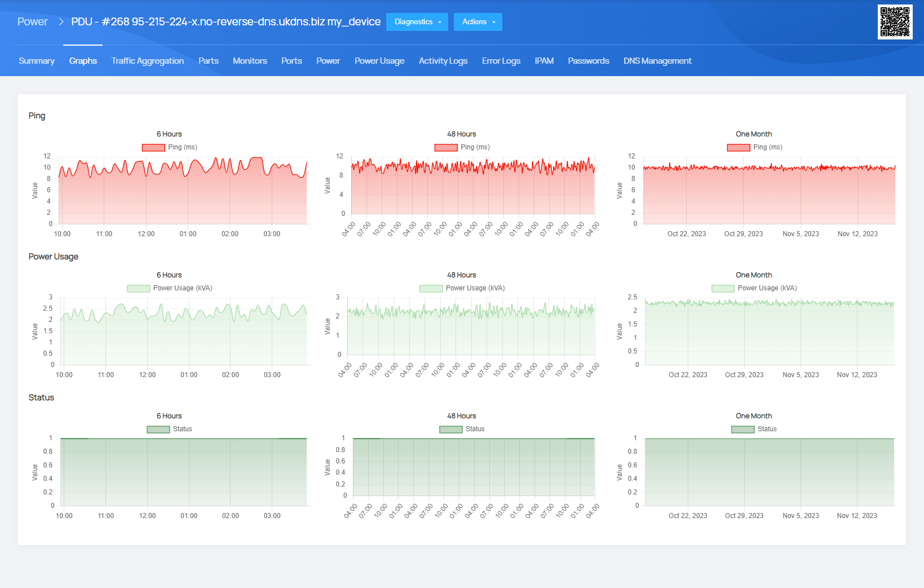924x588 pixels.
Task: Click the One Month title above Status chart
Action: coord(754,416)
